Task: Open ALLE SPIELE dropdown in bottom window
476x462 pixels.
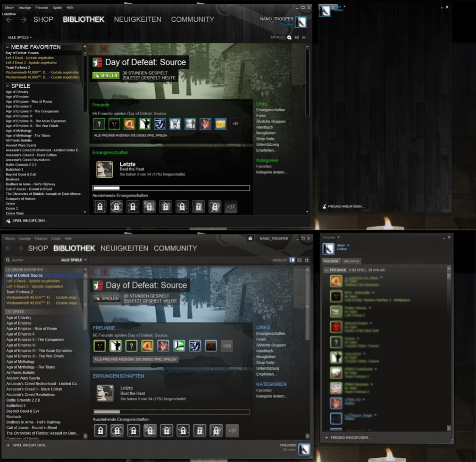Action: pos(74,260)
